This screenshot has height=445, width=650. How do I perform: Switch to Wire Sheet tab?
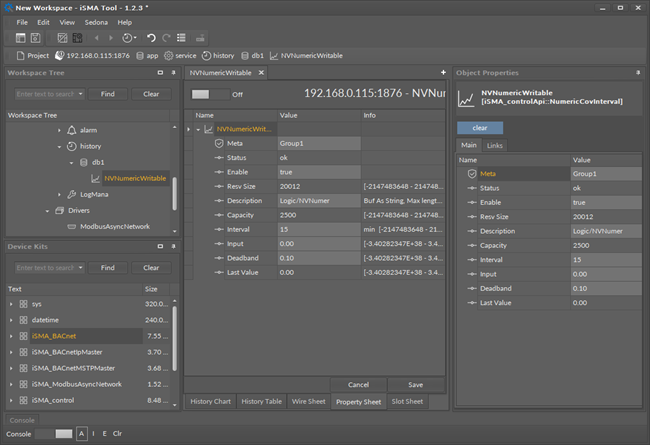click(308, 401)
